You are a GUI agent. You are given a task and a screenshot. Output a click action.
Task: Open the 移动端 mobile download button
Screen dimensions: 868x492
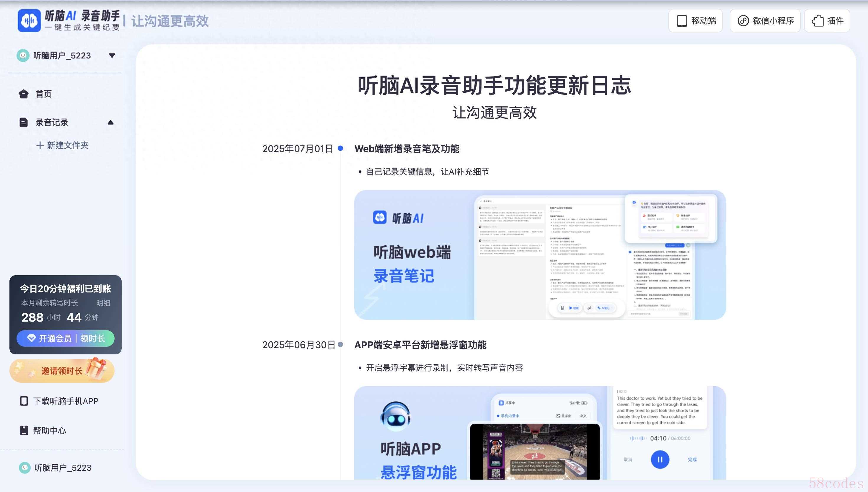tap(695, 21)
